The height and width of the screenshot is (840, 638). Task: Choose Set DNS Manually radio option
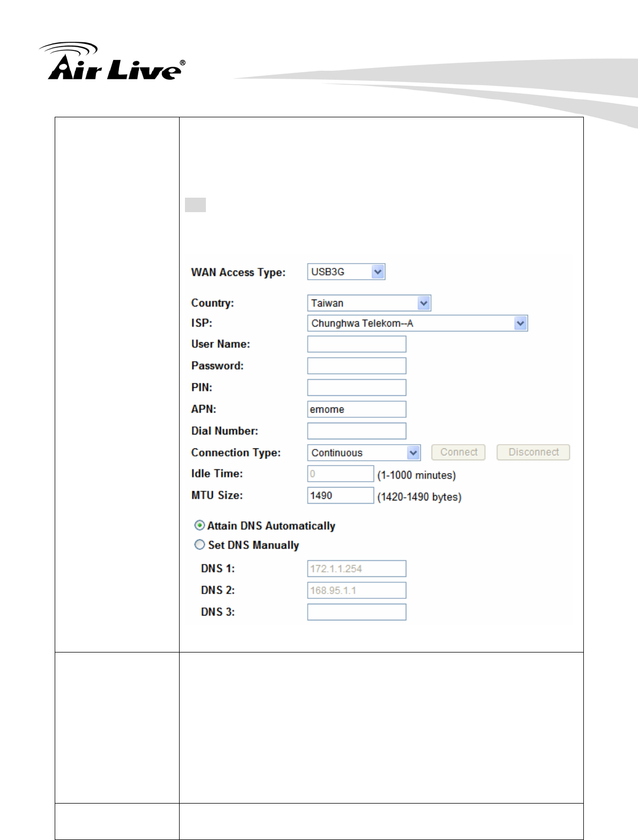coord(199,544)
